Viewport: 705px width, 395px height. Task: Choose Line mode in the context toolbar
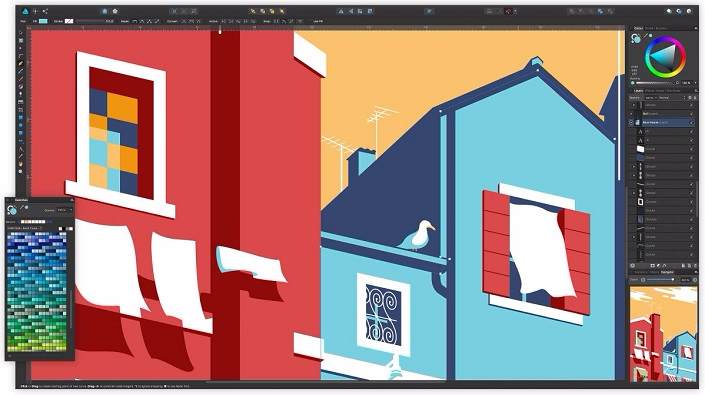(x=157, y=21)
